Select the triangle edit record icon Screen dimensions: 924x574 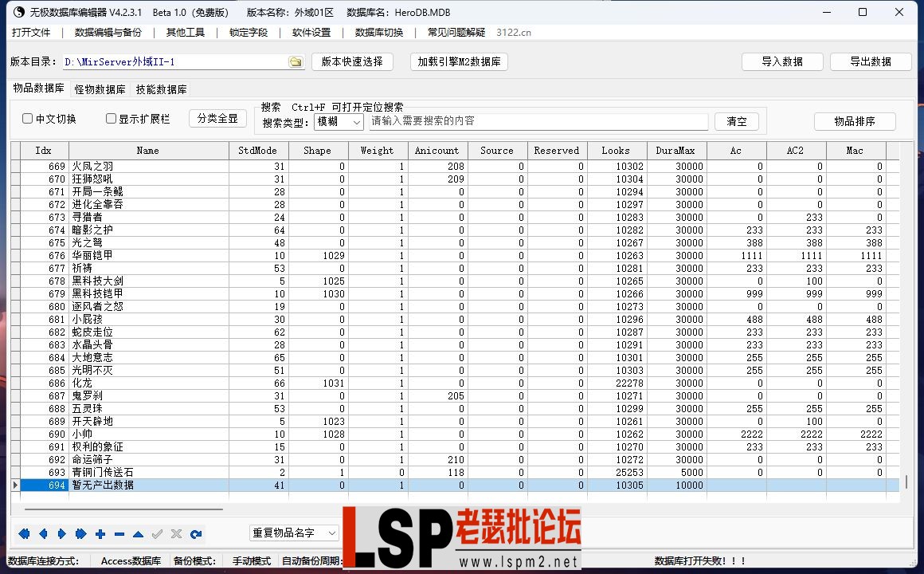[x=138, y=534]
